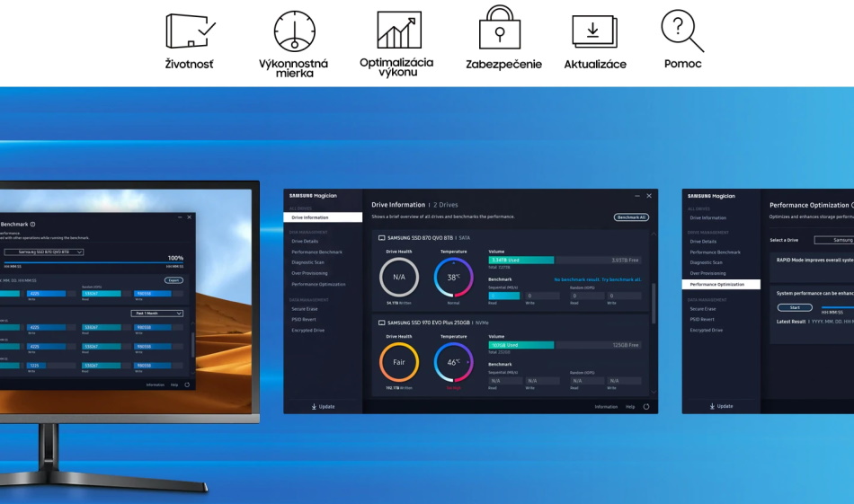Screen dimensions: 854x504
Task: Open Performance Benchmark in center window sidebar
Action: 316,252
